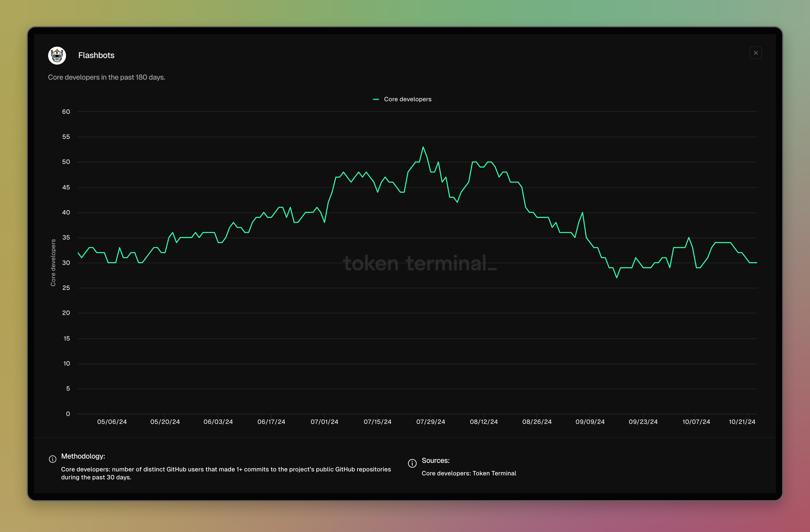Image resolution: width=810 pixels, height=532 pixels.
Task: Click 'Core developers: Token Terminal' source text
Action: (x=469, y=473)
